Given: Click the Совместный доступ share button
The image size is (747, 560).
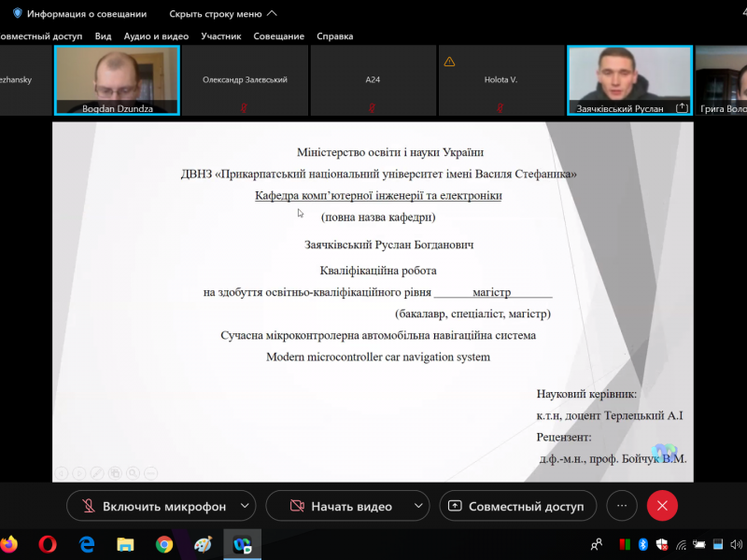Looking at the screenshot, I should pos(517,506).
